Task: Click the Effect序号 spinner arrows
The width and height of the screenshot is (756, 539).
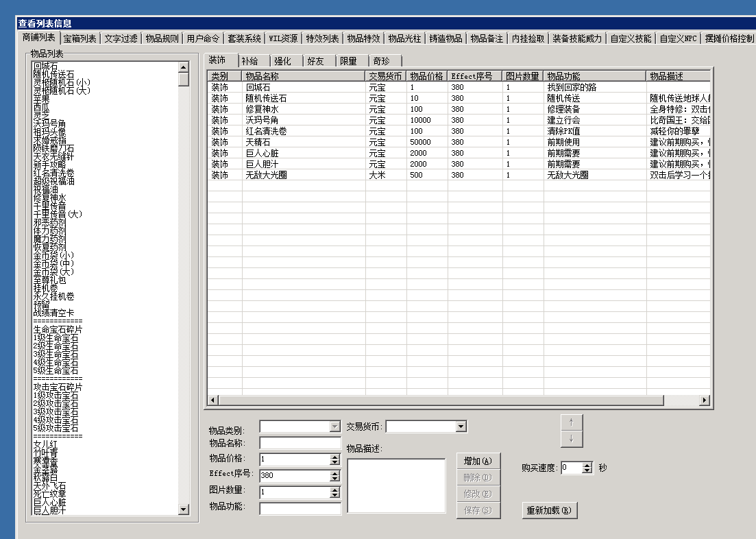Action: [x=334, y=476]
